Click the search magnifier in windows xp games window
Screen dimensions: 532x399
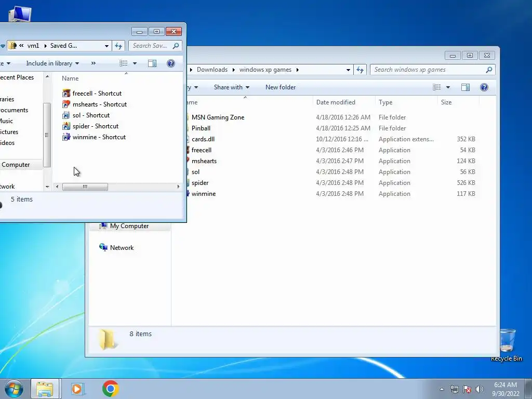pyautogui.click(x=488, y=70)
